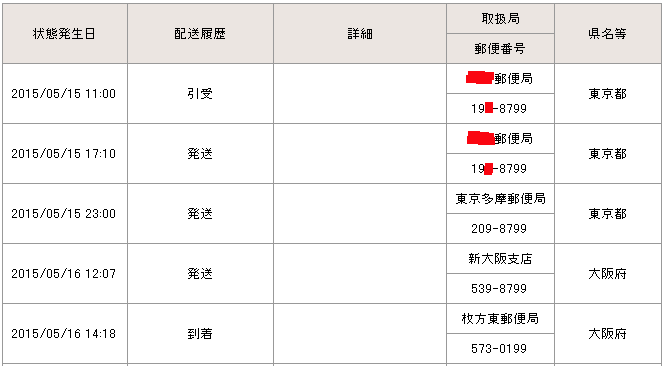Viewport: 666px width, 366px height.
Task: Click the 枚方東郵便局 office cell
Action: 500,318
